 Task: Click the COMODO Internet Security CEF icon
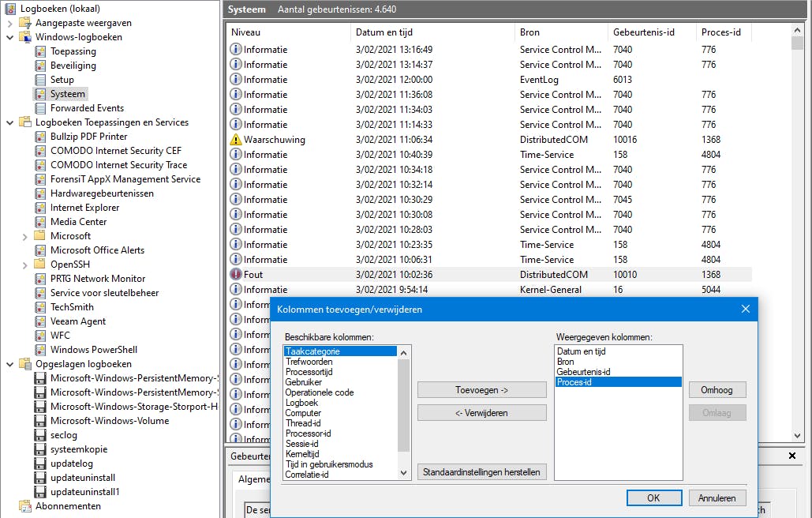pyautogui.click(x=40, y=151)
